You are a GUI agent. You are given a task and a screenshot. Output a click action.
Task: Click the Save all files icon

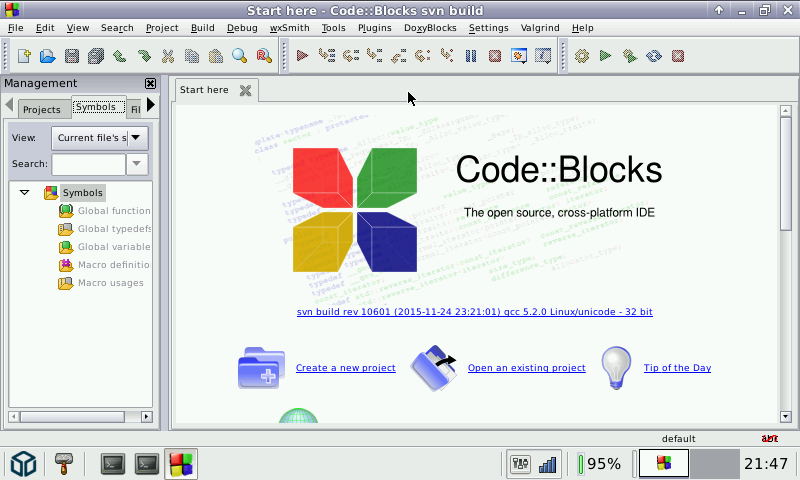pyautogui.click(x=95, y=56)
